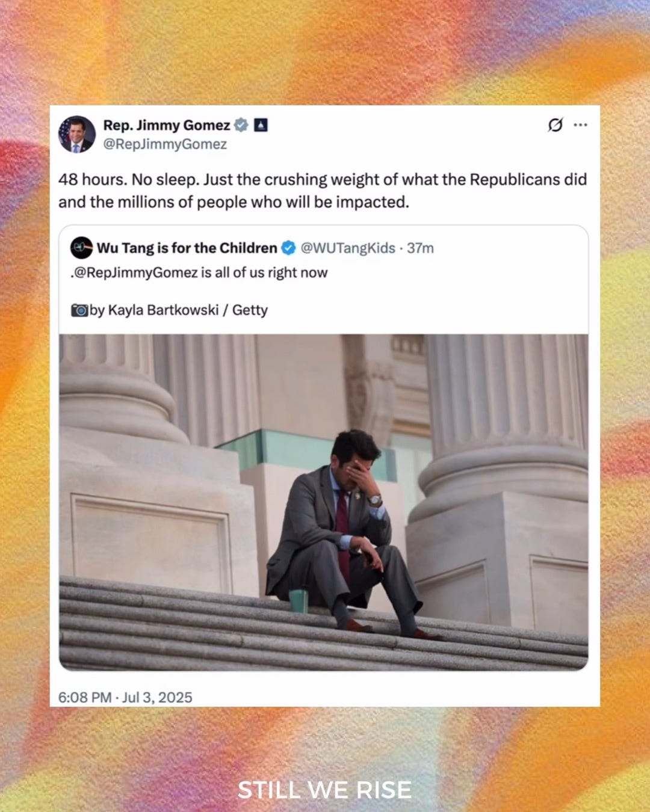Image resolution: width=650 pixels, height=812 pixels.
Task: Click the blue verified badge beside Rep. Jimmy Gomez
Action: (241, 125)
